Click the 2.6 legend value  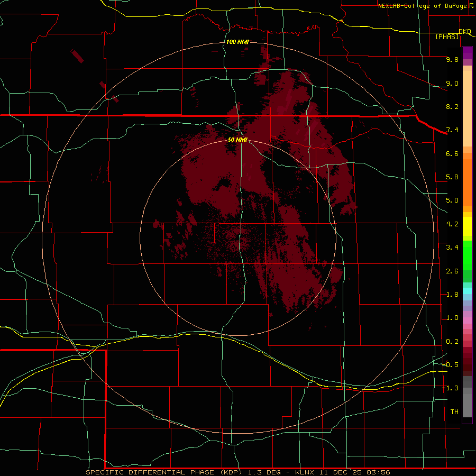coord(452,271)
